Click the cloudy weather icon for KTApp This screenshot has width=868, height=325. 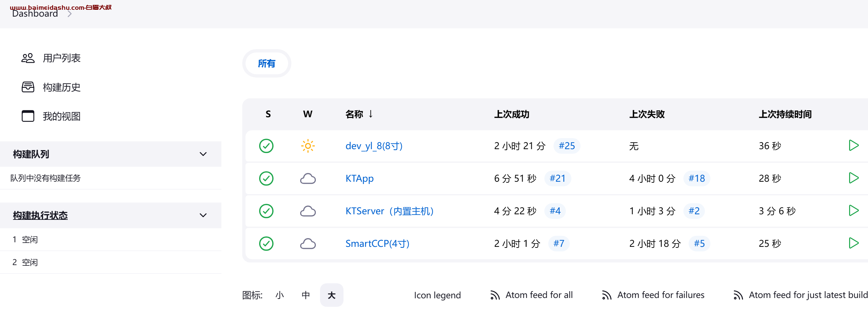click(308, 178)
